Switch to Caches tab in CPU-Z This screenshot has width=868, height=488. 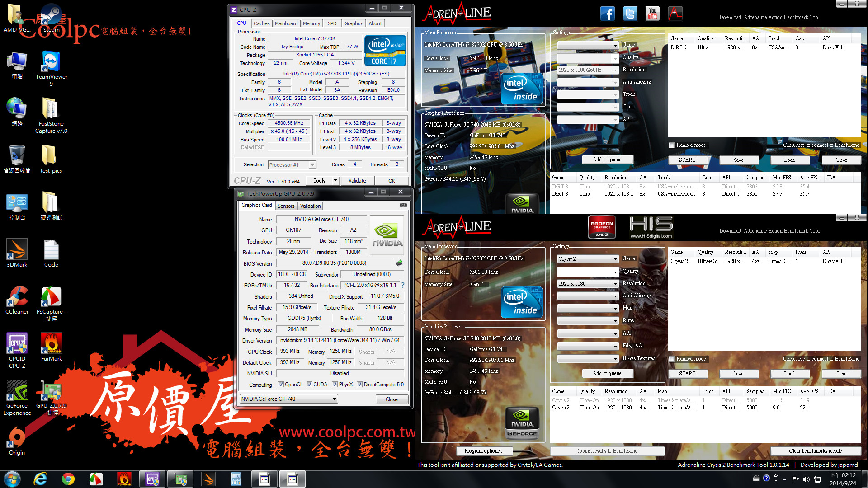pos(261,23)
